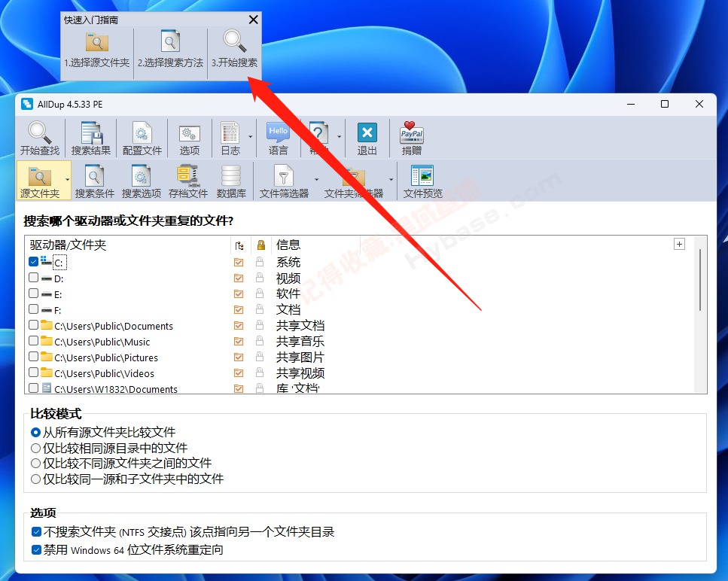Viewport: 728px width, 581px height.
Task: Select 仅比较同一源和子文件夹中的文件 radio
Action: (35, 479)
